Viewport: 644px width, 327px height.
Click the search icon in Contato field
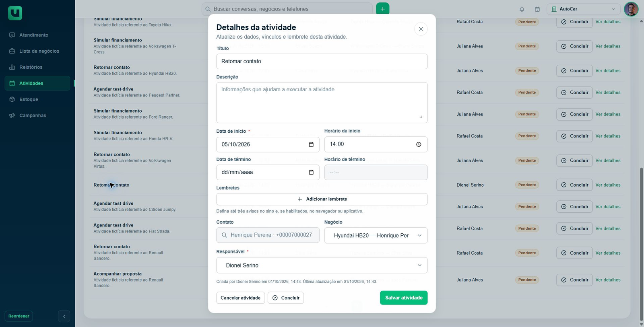pyautogui.click(x=225, y=235)
